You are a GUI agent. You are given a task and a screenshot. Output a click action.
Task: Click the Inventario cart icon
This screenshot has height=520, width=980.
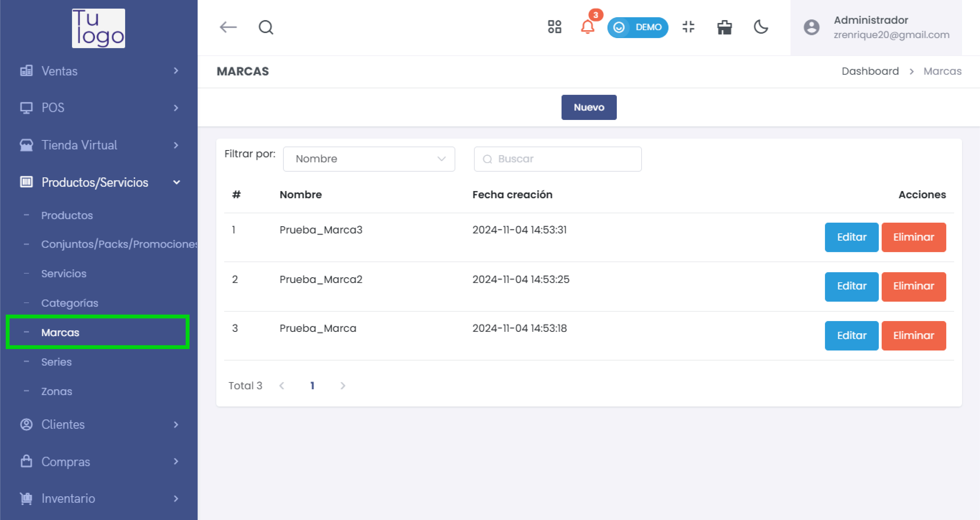(26, 498)
